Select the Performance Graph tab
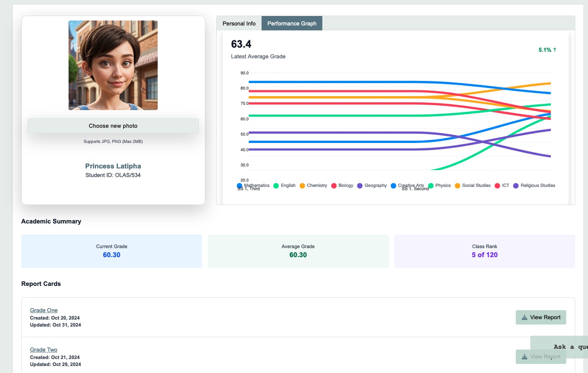Viewport: 588px width, 373px height. [292, 23]
